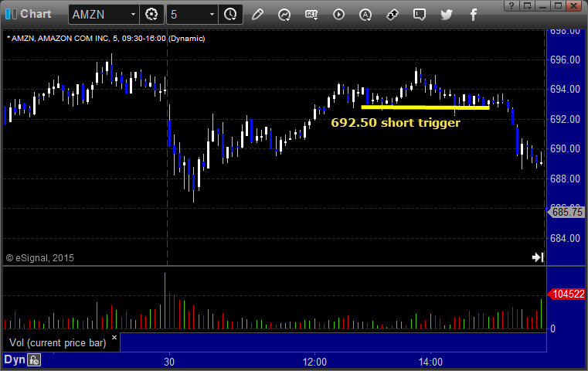This screenshot has height=371, width=588.
Task: Click the 684.00 price axis label
Action: (x=565, y=238)
